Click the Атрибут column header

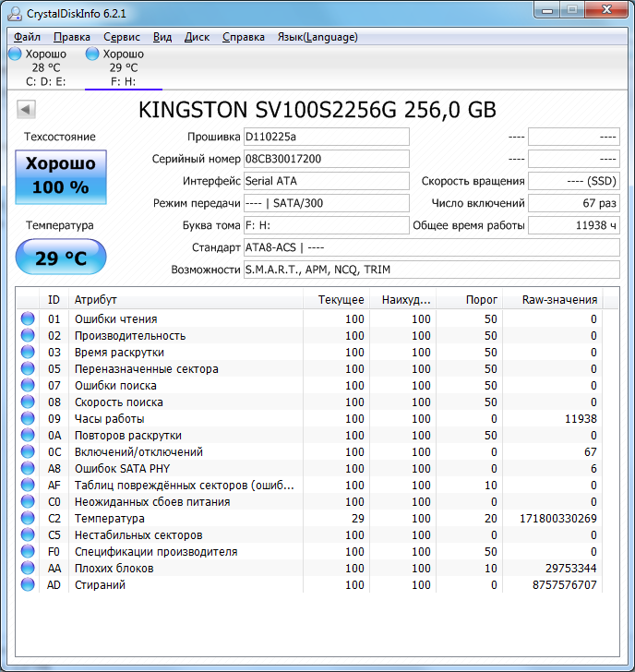tap(186, 300)
